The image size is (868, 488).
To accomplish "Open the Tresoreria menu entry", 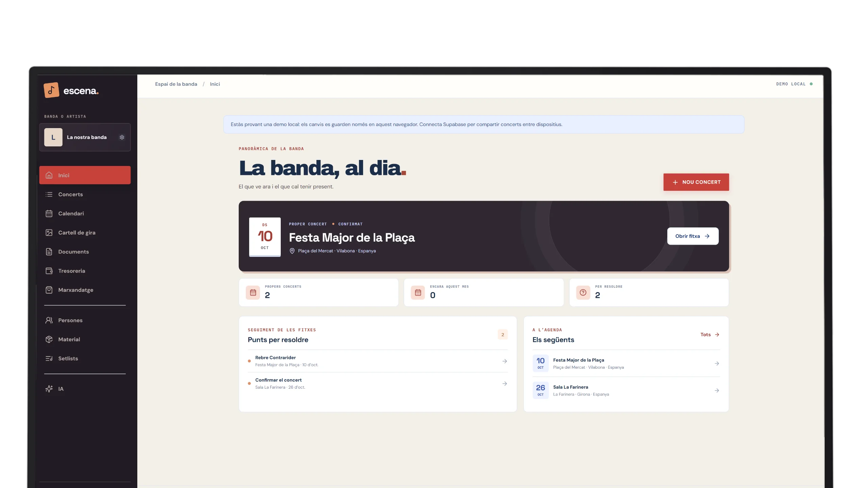I will point(85,271).
